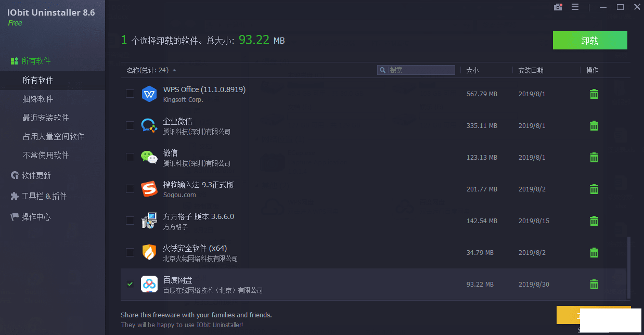
Task: Uninstall 百度网盘 via its trash icon
Action: point(594,285)
